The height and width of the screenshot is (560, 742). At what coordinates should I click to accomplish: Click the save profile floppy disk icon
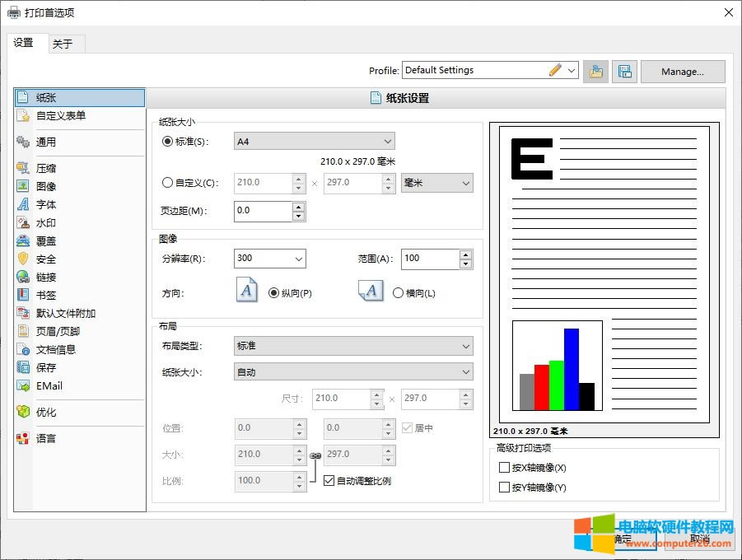click(623, 72)
